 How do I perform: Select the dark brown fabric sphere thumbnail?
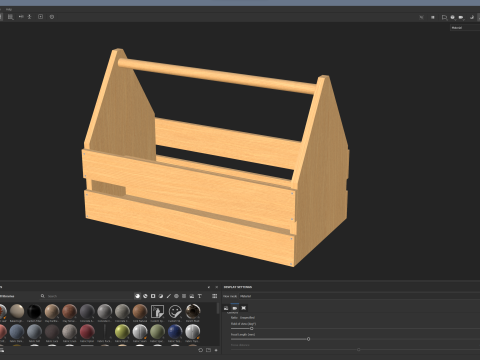(x=52, y=332)
